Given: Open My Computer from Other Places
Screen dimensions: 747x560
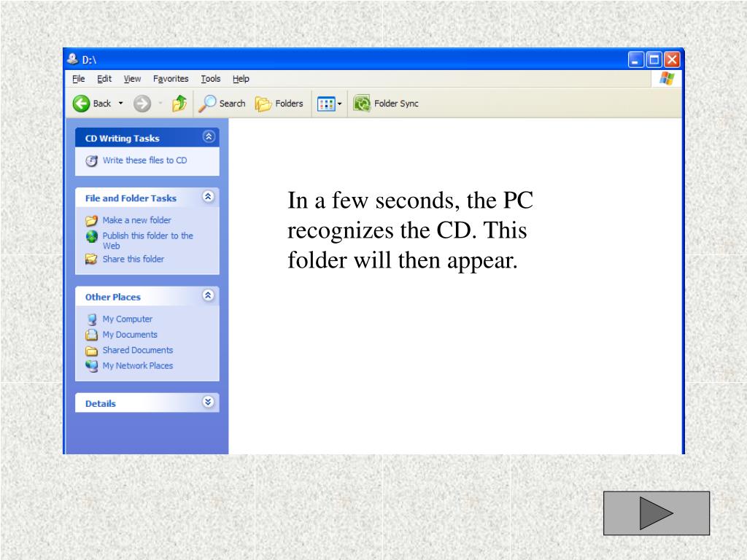Looking at the screenshot, I should click(x=128, y=319).
